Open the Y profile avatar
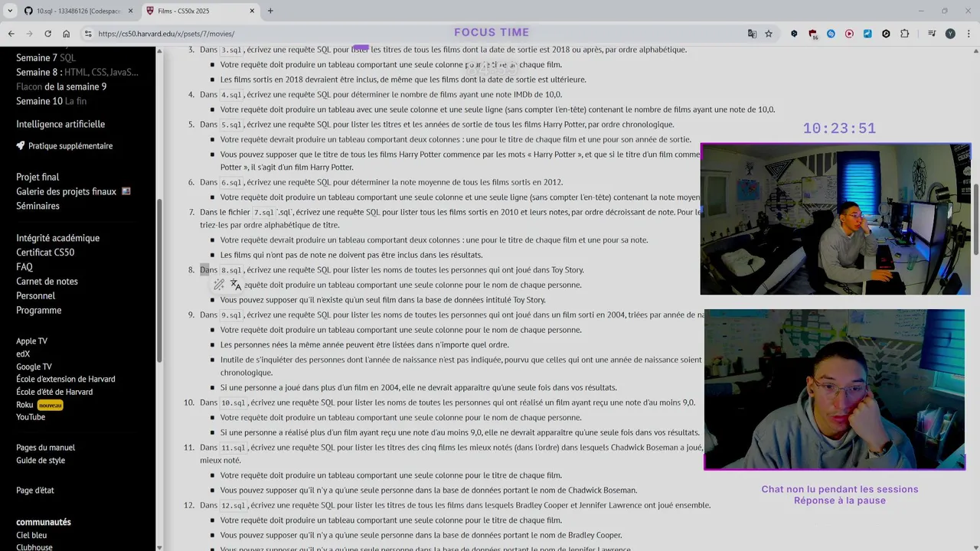 click(x=950, y=34)
